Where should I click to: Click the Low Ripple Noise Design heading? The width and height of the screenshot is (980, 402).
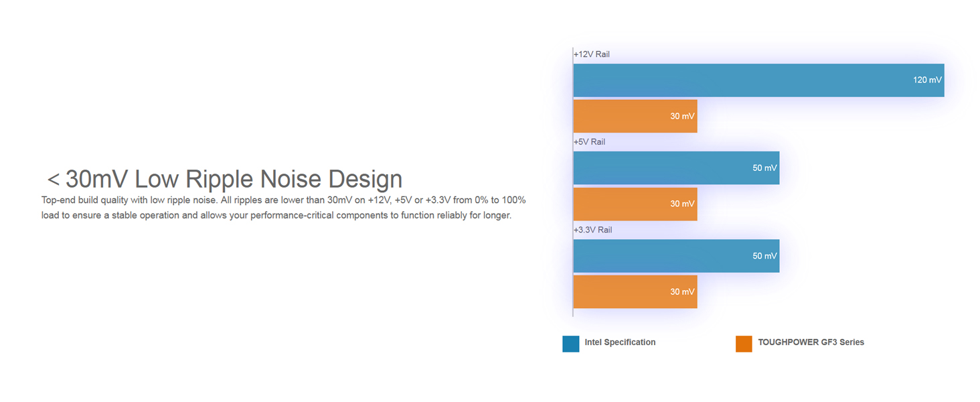(x=225, y=180)
